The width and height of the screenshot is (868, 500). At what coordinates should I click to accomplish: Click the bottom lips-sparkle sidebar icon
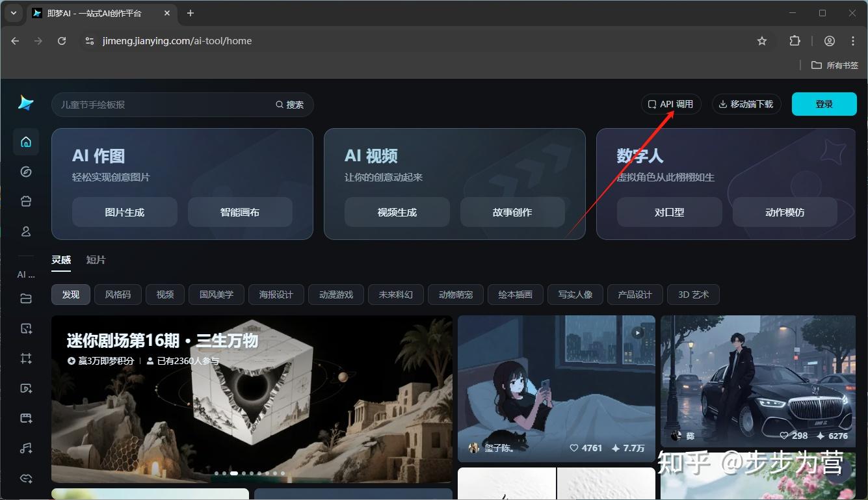[x=26, y=478]
